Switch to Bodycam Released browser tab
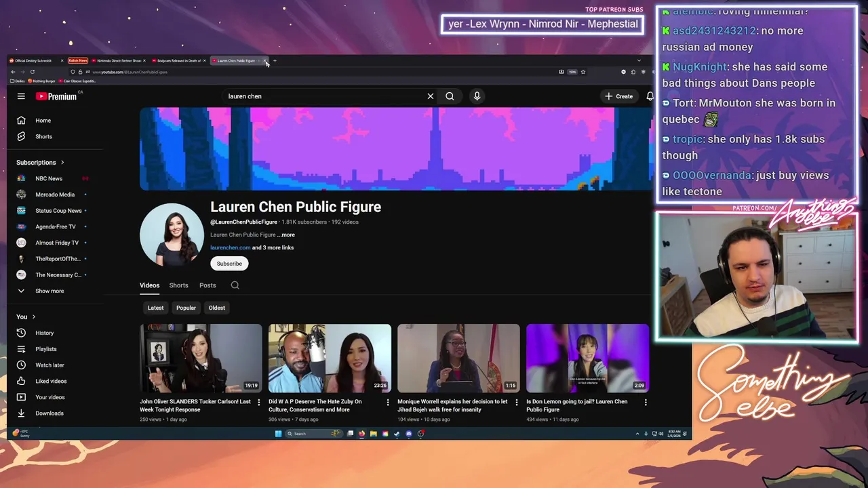Viewport: 868px width, 488px height. coord(178,61)
